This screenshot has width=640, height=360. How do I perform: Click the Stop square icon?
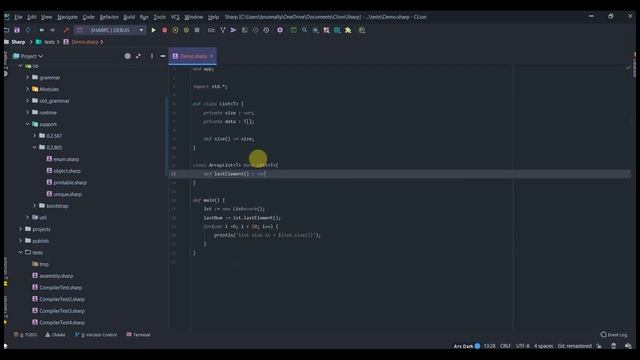pyautogui.click(x=197, y=30)
